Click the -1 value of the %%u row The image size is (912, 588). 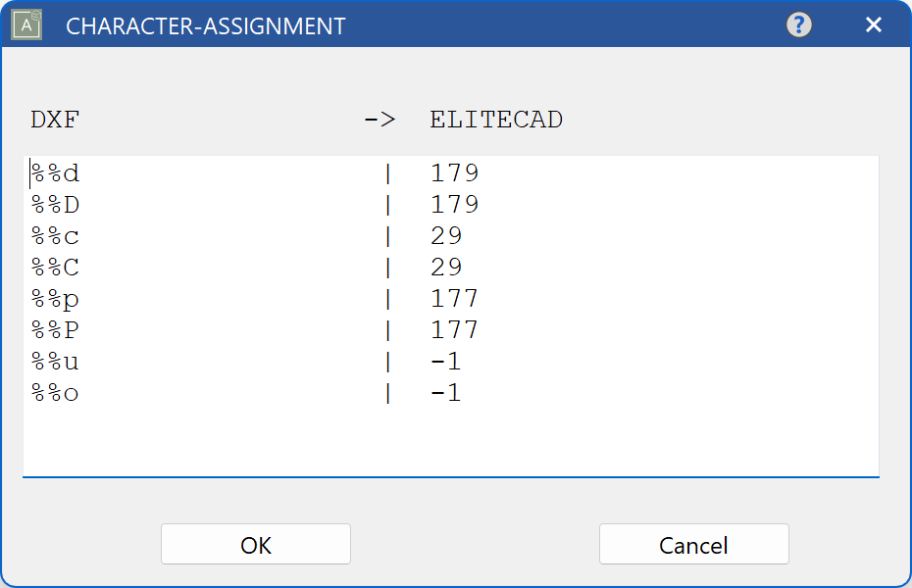[x=447, y=361]
